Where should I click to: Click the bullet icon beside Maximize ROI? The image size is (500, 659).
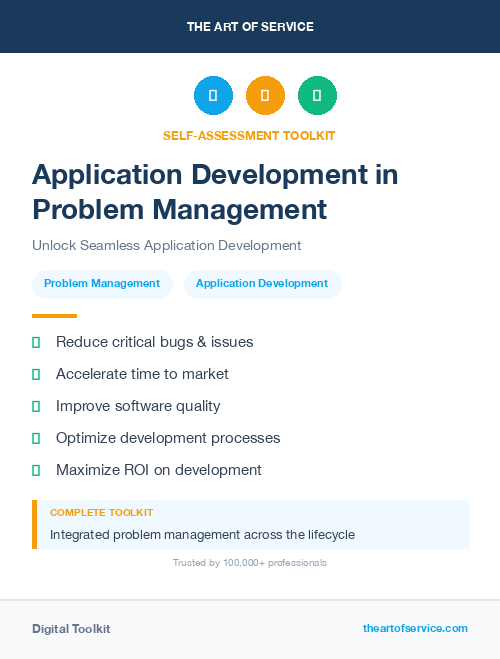[x=36, y=470]
